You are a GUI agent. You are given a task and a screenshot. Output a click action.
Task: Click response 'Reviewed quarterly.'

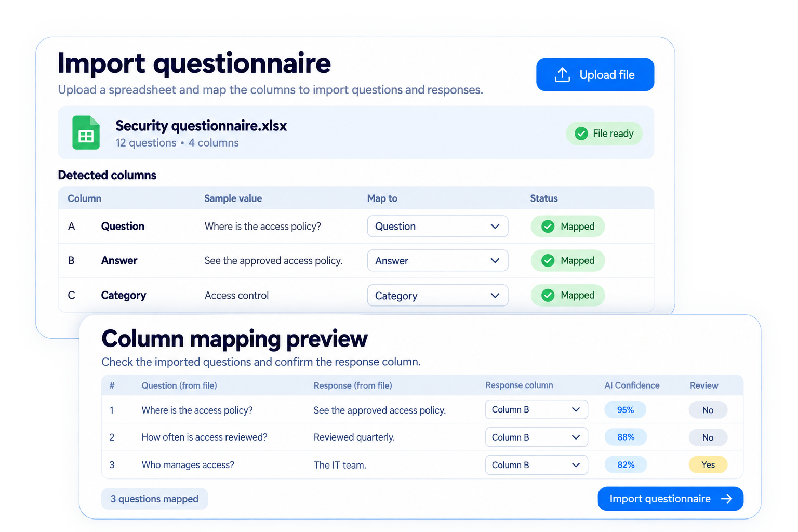tap(354, 437)
